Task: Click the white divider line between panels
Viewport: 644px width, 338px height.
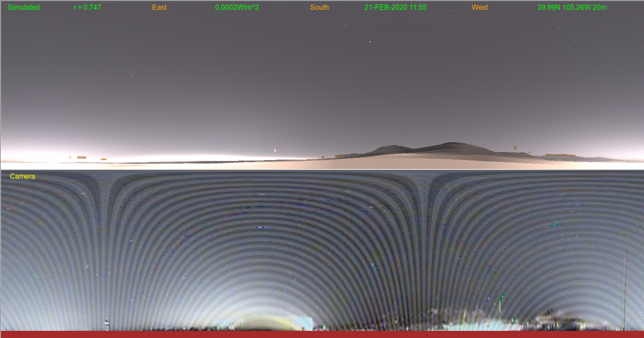Action: pos(322,169)
